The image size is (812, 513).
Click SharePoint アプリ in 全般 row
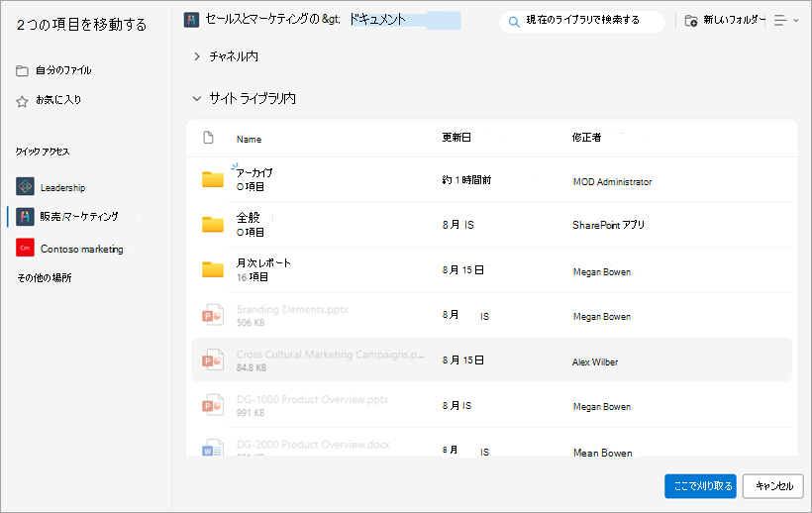pyautogui.click(x=608, y=225)
